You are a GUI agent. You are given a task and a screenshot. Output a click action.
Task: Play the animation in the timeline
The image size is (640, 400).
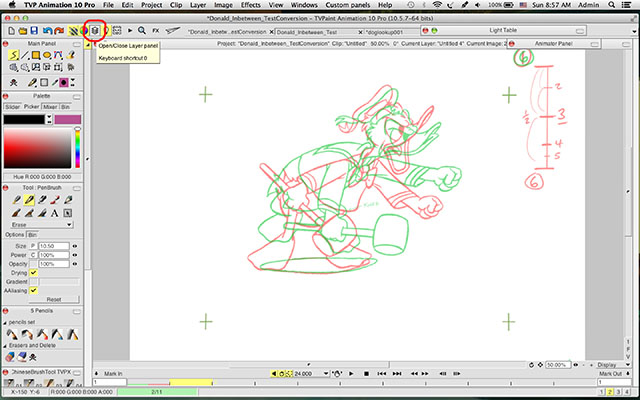click(x=351, y=373)
